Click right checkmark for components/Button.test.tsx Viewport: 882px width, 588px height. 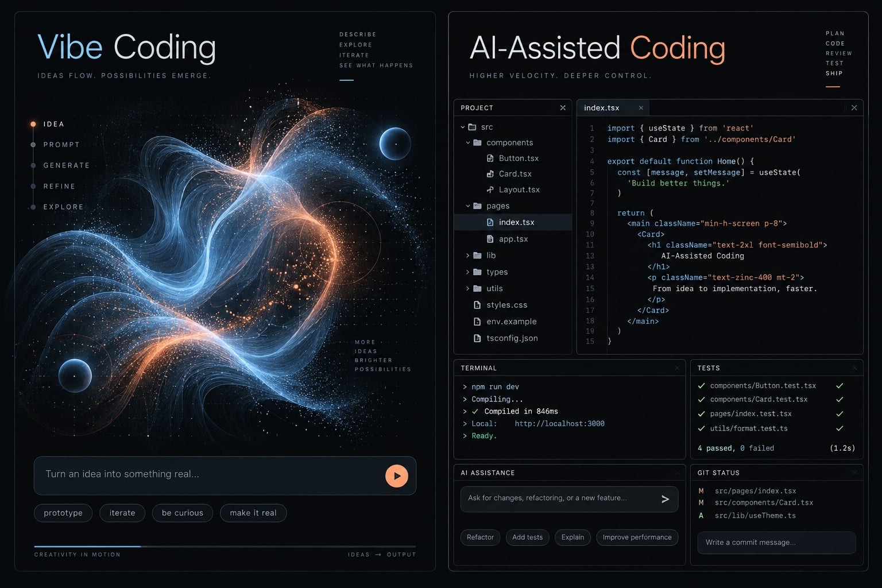click(840, 386)
